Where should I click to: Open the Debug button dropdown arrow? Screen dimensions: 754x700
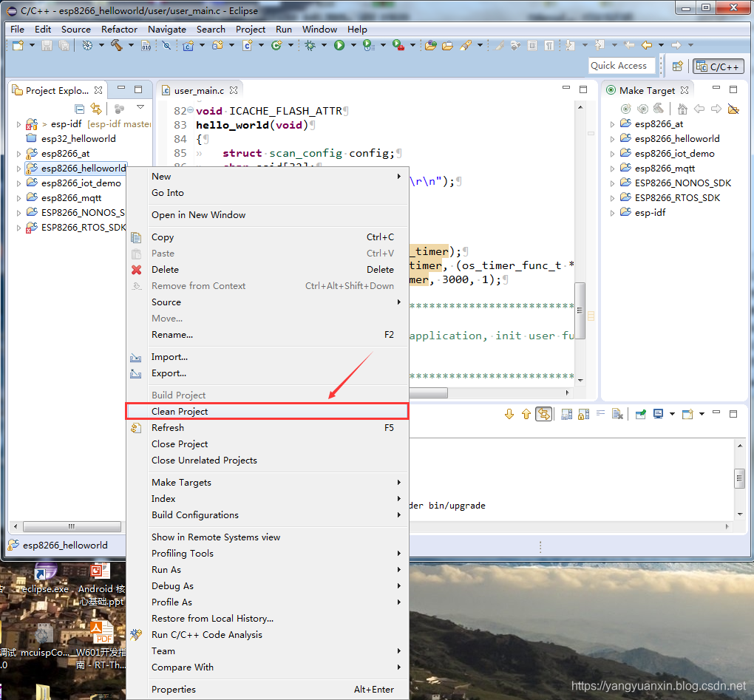point(324,45)
